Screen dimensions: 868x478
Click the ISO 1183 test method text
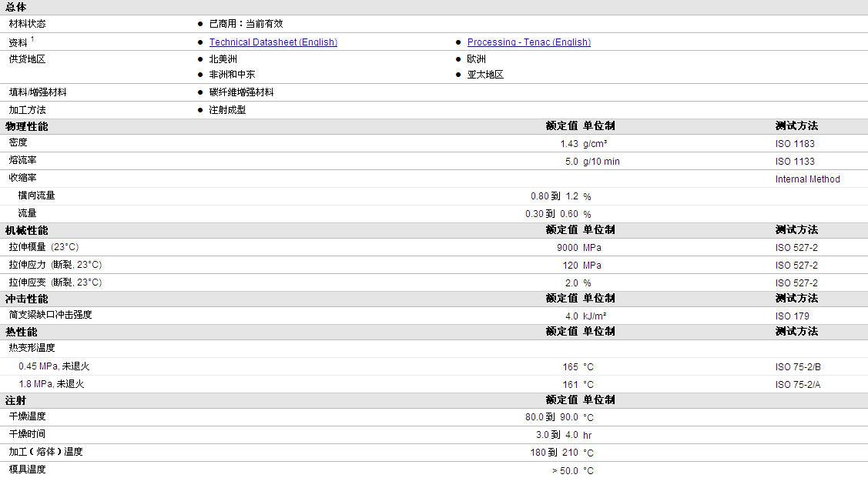tap(795, 144)
